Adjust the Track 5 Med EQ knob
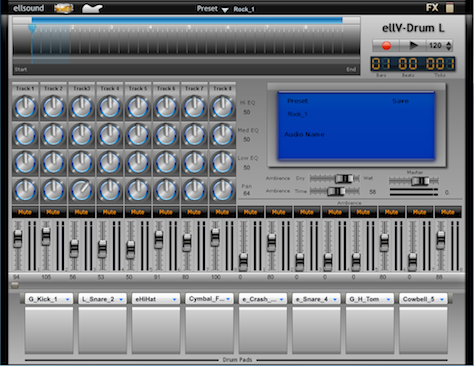Screen dimensions: 474x366 pyautogui.click(x=138, y=135)
